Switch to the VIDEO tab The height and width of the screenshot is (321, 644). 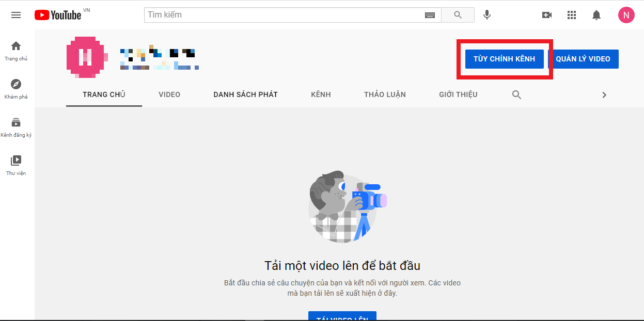point(169,94)
